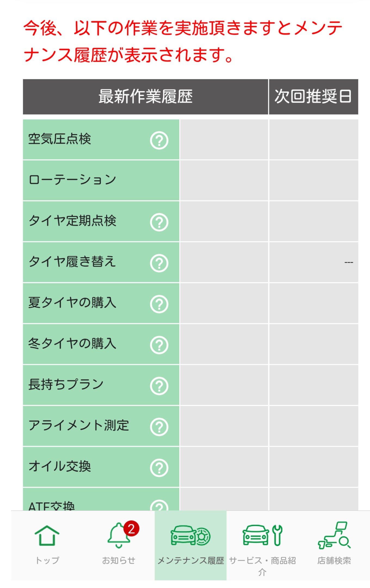Tap the notification badge showing 2
Image resolution: width=370 pixels, height=588 pixels.
pos(131,529)
